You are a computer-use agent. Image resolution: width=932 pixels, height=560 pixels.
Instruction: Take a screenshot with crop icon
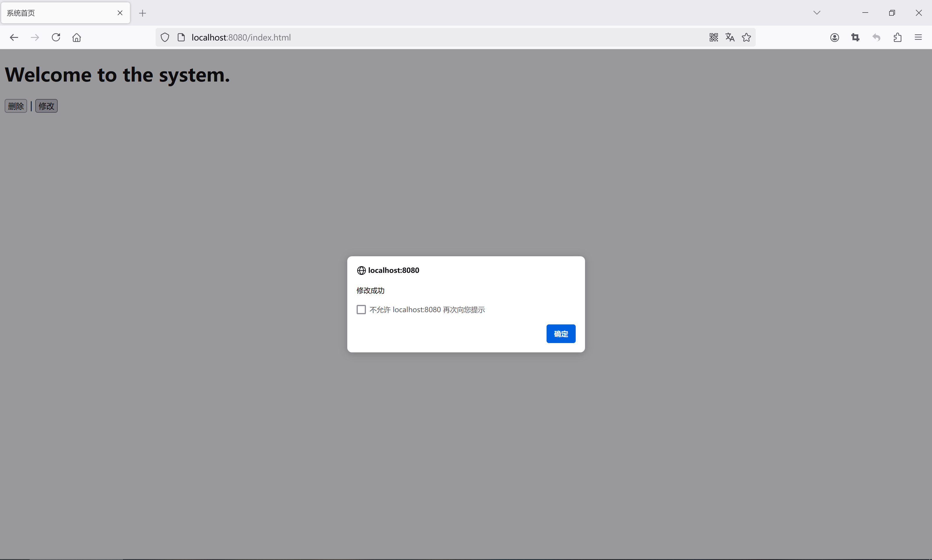[x=855, y=37]
